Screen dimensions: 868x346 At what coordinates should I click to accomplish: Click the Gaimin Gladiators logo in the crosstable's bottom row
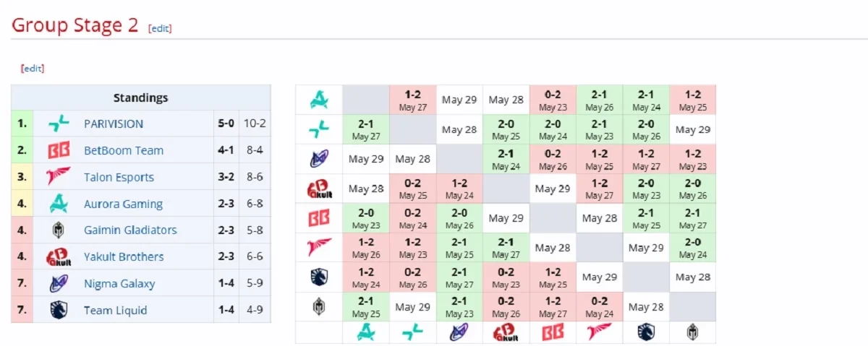click(x=692, y=332)
